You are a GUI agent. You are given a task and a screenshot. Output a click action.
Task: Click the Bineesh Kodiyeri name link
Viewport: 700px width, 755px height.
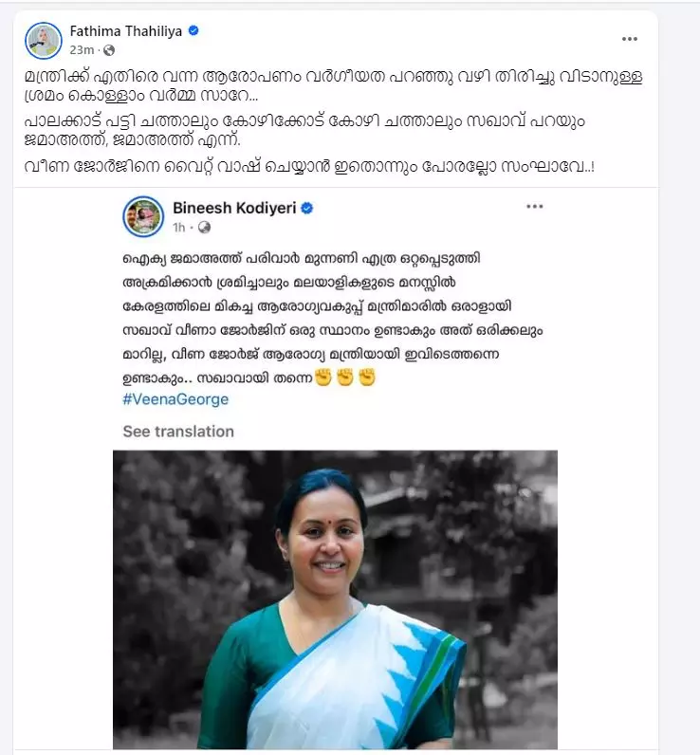point(234,208)
